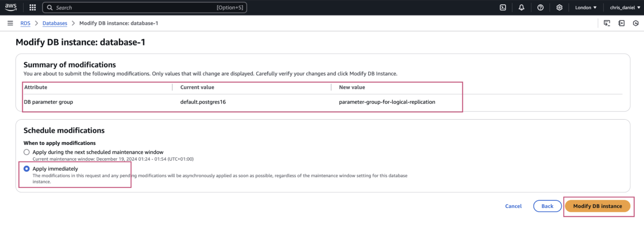Click the AWS logo home icon
Screen dimensions: 644x226
pyautogui.click(x=11, y=7)
